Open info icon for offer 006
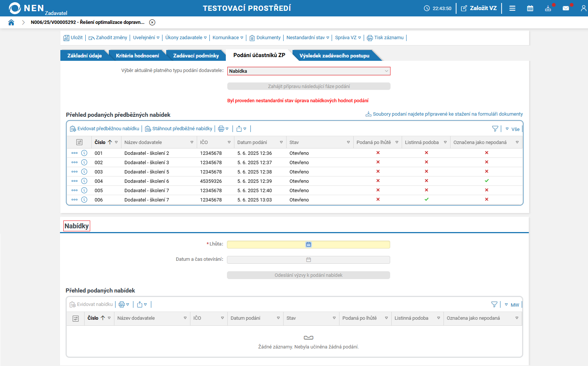Screen dimensions: 588x366 [x=84, y=200]
